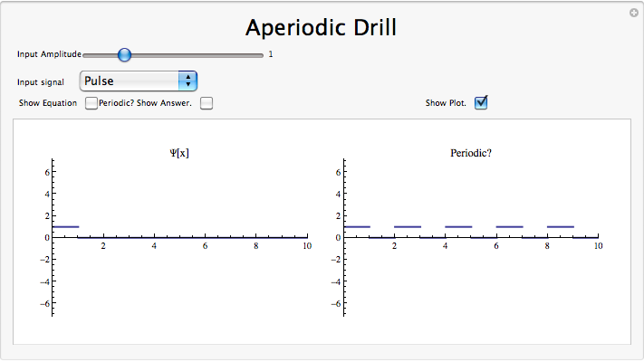Viewport: 644px width, 362px height.
Task: Open the Input signal Pulse dropdown
Action: click(138, 81)
